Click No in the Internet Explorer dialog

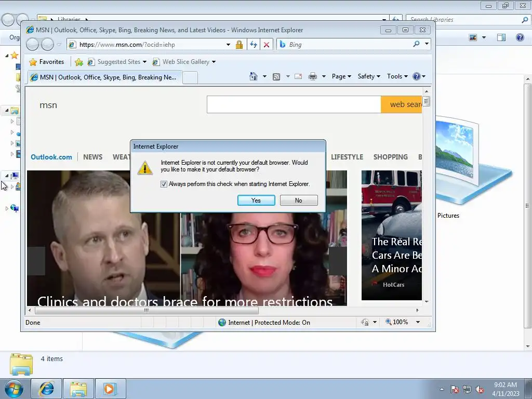299,200
